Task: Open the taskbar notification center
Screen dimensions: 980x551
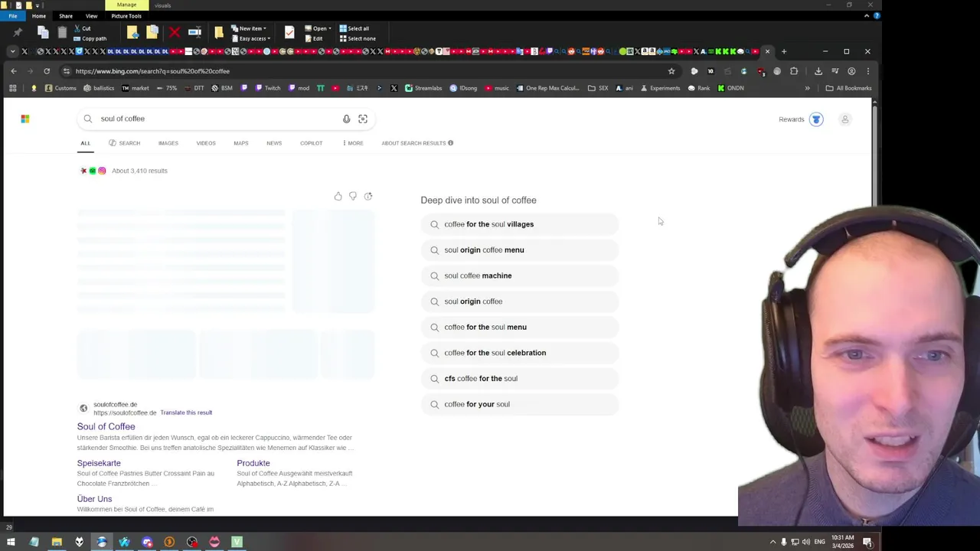Action: click(x=867, y=542)
